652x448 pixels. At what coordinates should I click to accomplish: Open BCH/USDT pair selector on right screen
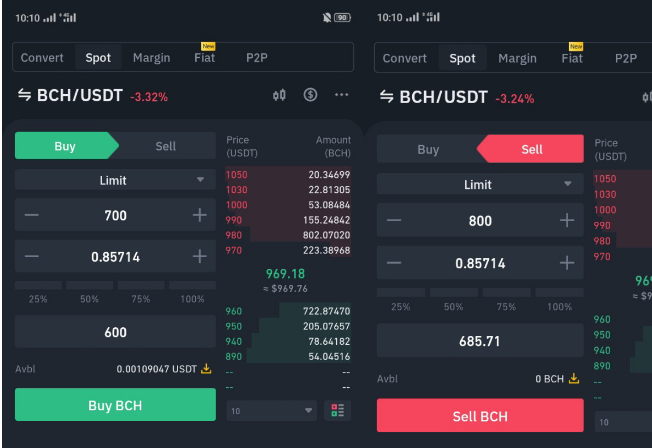(443, 97)
